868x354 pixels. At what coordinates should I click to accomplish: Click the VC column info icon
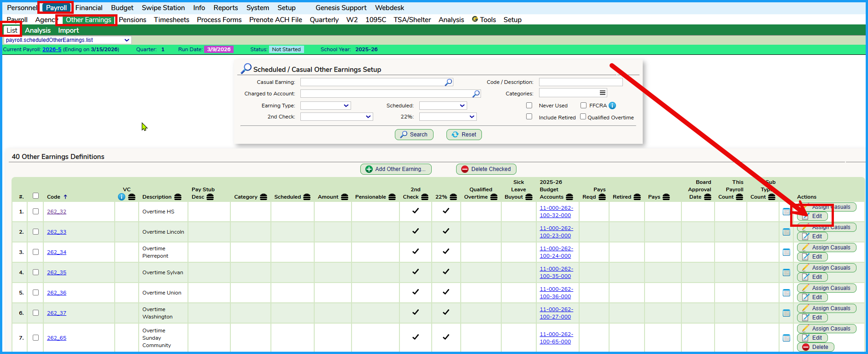[x=122, y=197]
